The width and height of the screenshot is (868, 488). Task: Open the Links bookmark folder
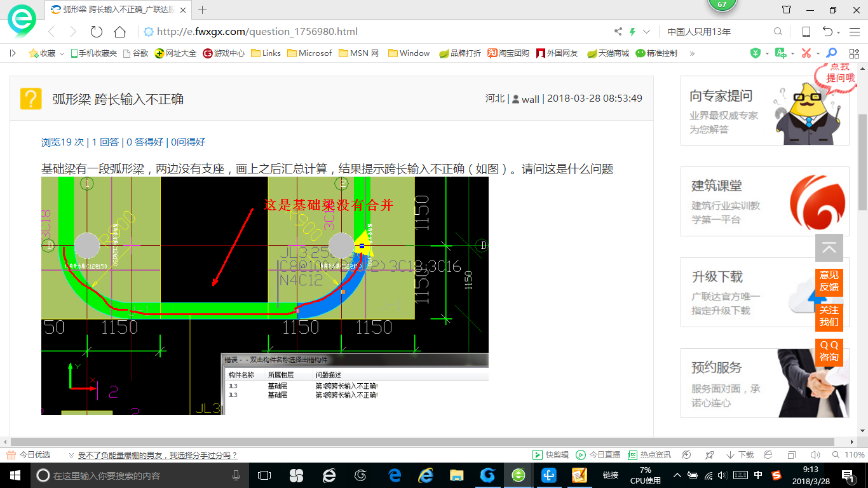(266, 53)
